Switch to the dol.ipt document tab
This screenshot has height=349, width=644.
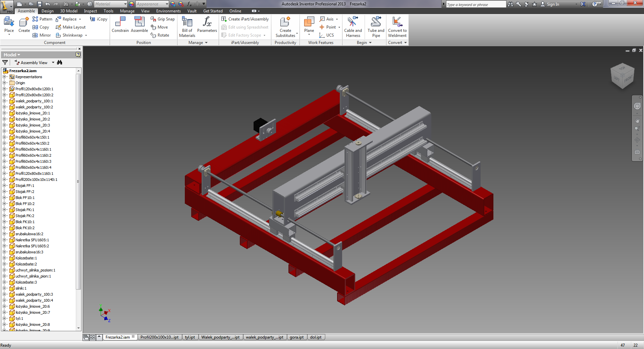click(316, 337)
